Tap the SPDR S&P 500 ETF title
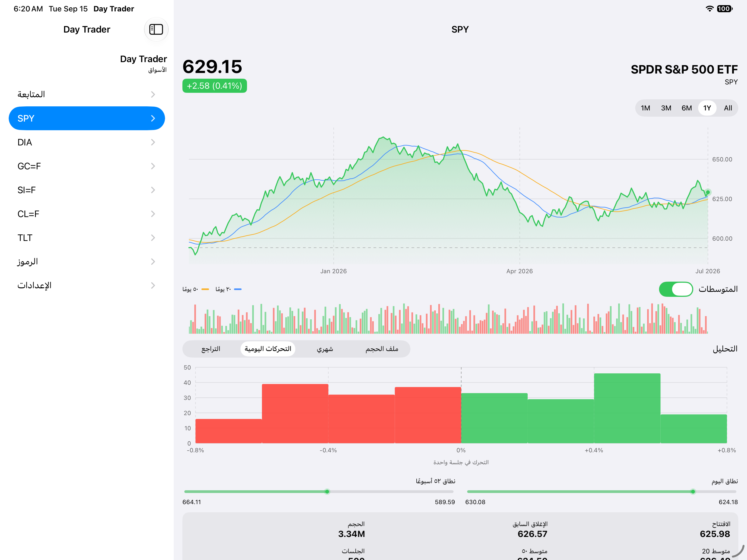This screenshot has height=560, width=747. click(684, 69)
